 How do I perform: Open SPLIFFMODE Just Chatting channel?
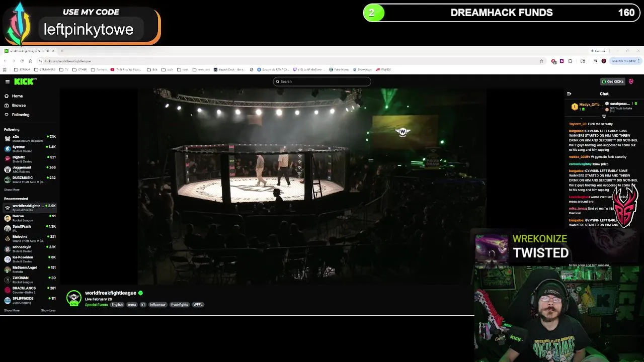click(30, 300)
